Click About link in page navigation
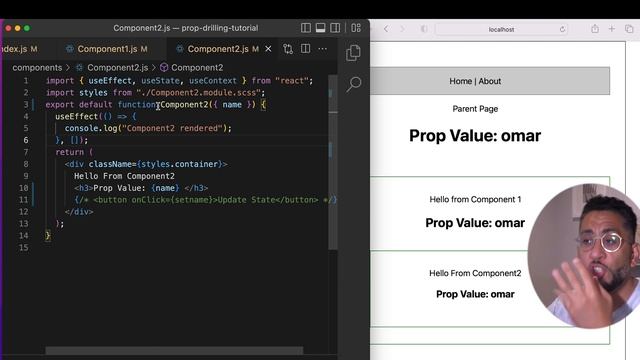Image resolution: width=640 pixels, height=360 pixels. click(489, 81)
